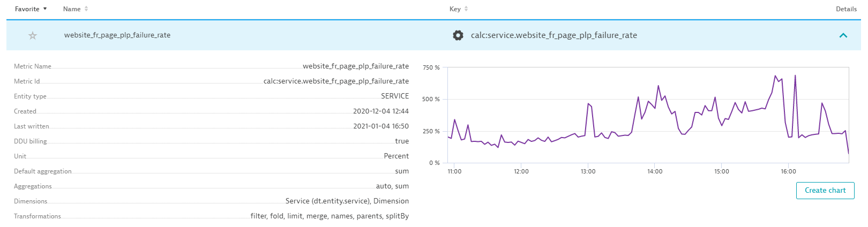Click the Transformations value list
Viewport: 868px width, 227px height.
pyautogui.click(x=330, y=216)
